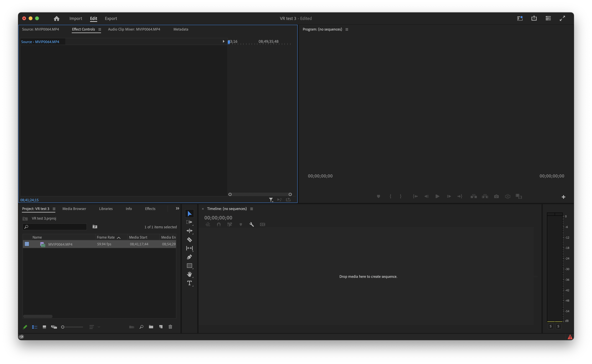Image resolution: width=592 pixels, height=364 pixels.
Task: Select the MVIP0064.MP4 clip in the Project panel
Action: coord(60,244)
